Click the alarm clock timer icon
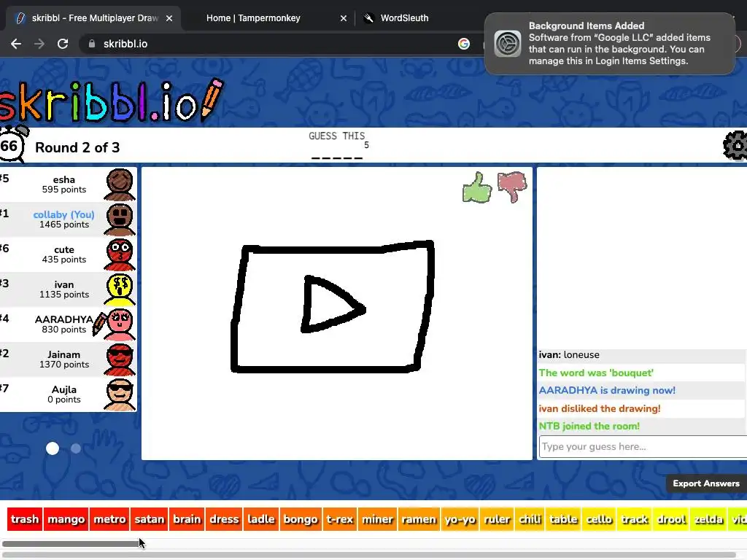Image resolution: width=747 pixels, height=560 pixels. [x=12, y=144]
